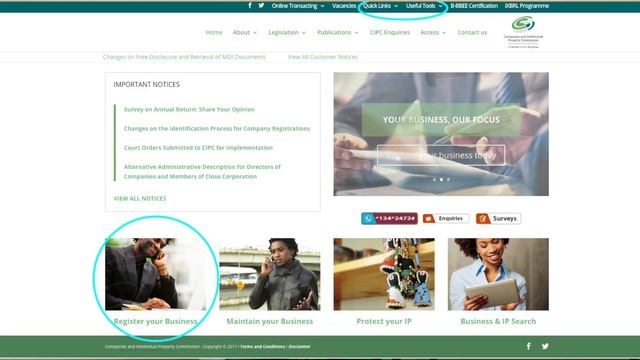Open the Disclaimer link in footer
This screenshot has width=640, height=360.
click(300, 347)
